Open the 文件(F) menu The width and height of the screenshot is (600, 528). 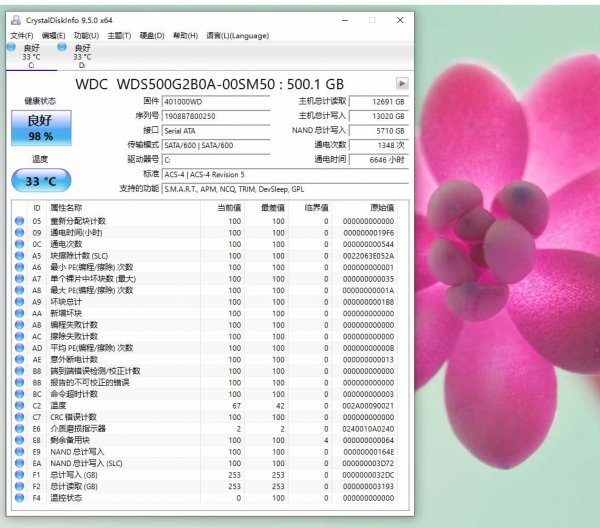[x=22, y=36]
